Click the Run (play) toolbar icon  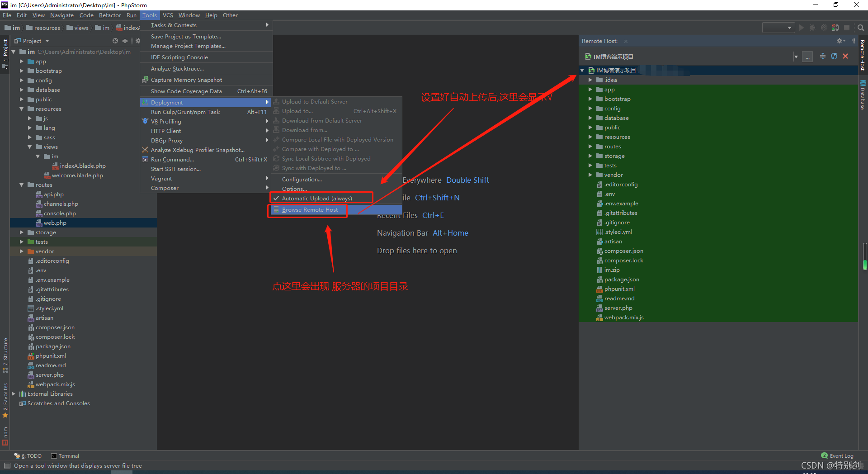click(802, 28)
